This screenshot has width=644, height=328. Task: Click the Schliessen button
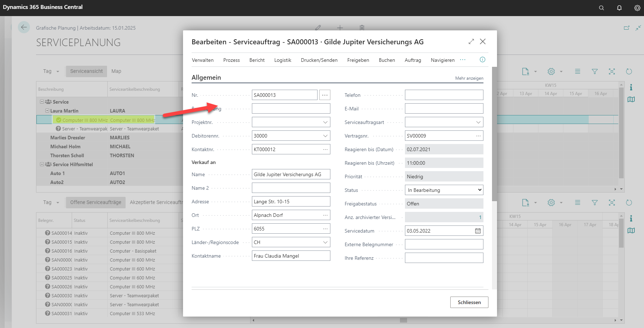click(469, 302)
